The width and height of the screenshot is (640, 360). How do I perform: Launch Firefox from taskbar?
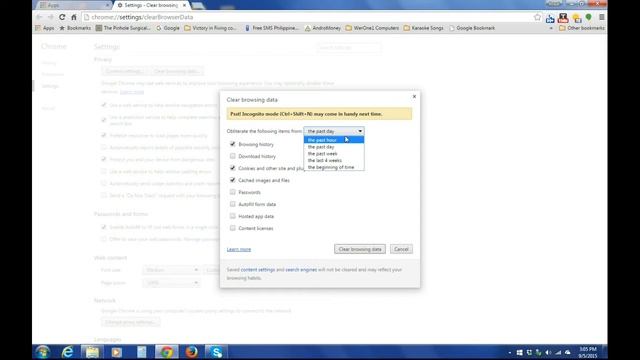coord(191,352)
